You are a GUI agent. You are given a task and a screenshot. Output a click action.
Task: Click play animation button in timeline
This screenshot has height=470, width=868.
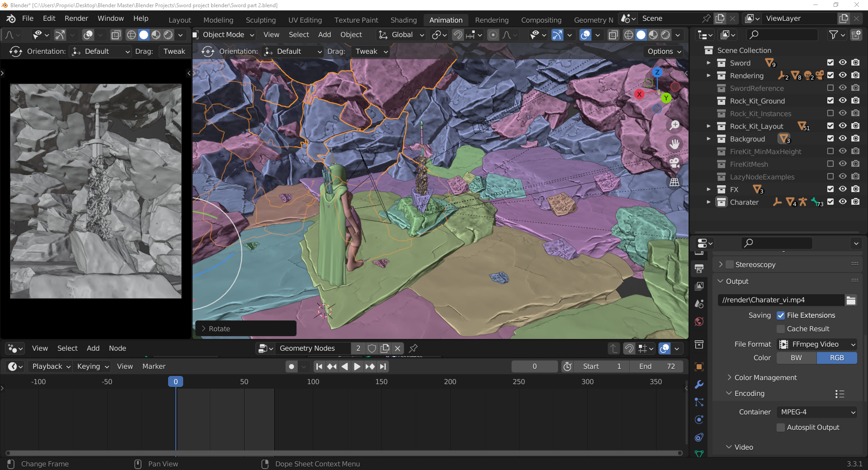[x=357, y=367]
